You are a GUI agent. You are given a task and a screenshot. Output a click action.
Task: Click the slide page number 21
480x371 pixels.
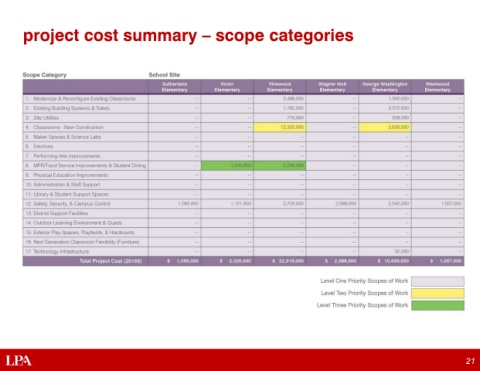tap(470, 361)
